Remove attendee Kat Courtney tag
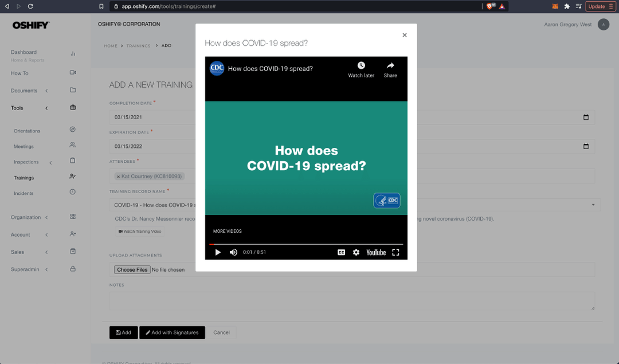619x364 pixels. pyautogui.click(x=118, y=177)
